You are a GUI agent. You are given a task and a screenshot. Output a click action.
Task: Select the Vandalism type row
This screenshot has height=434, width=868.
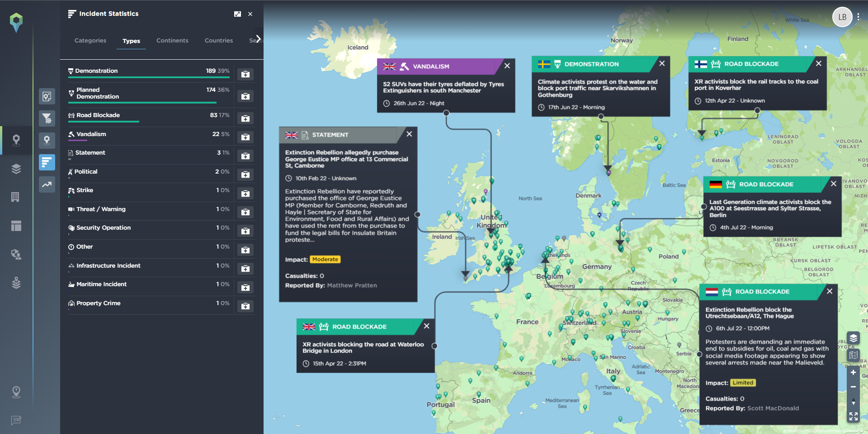pos(149,136)
